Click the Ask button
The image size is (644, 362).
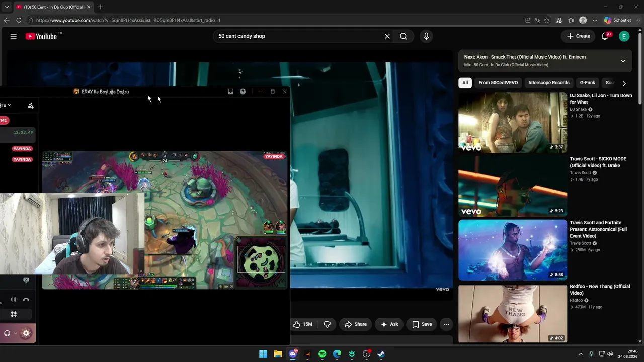pos(389,324)
